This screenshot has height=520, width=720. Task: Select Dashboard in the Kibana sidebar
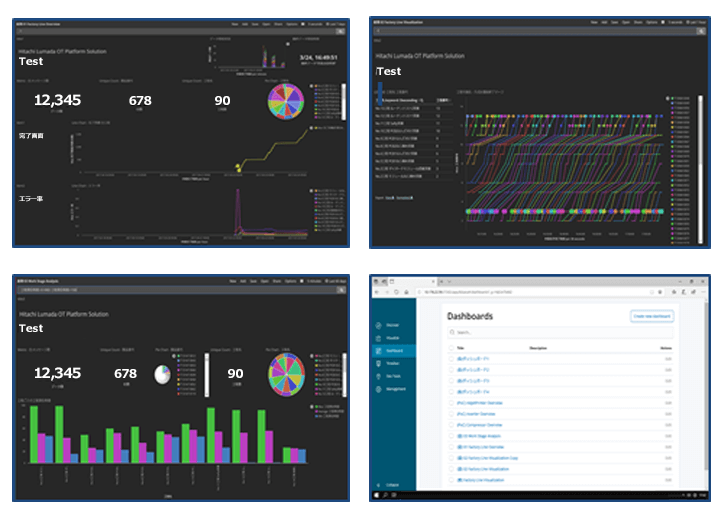394,351
